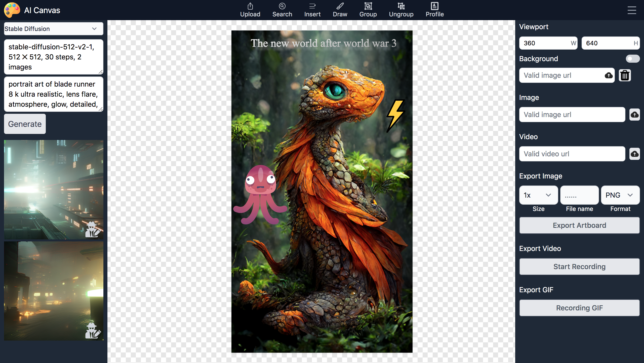The height and width of the screenshot is (363, 644).
Task: Select the second generated city thumbnail
Action: 54,291
